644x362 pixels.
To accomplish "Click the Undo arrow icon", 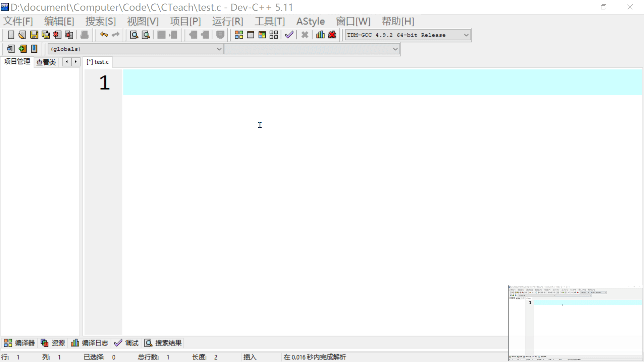I will pos(104,35).
